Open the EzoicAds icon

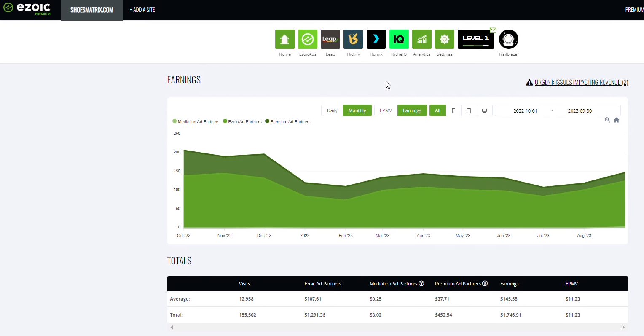point(308,39)
